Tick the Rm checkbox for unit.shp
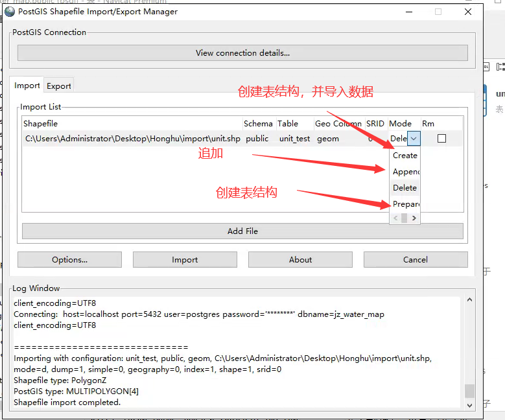Viewport: 505px width, 420px height. pos(441,138)
